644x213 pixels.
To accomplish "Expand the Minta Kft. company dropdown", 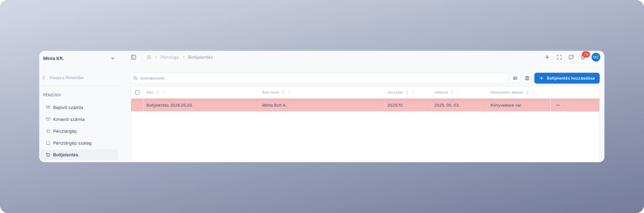I will [113, 58].
